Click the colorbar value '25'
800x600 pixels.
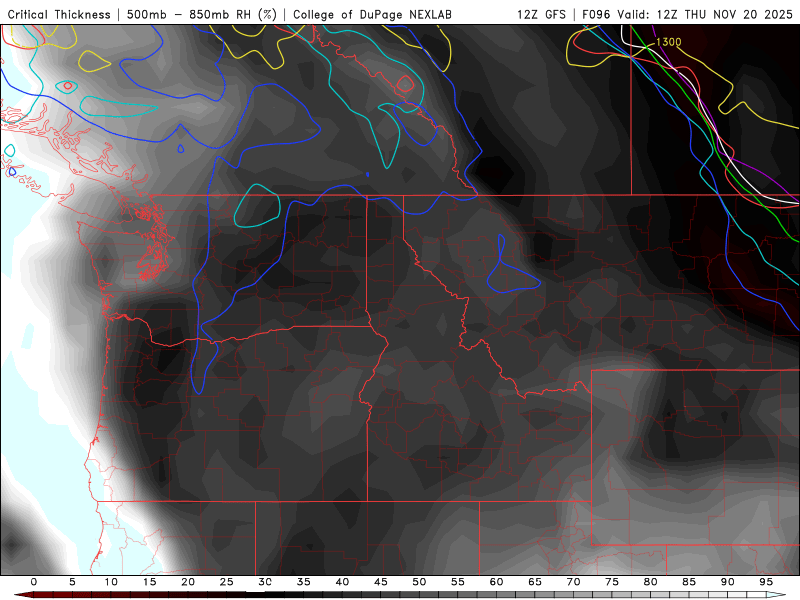pyautogui.click(x=227, y=582)
